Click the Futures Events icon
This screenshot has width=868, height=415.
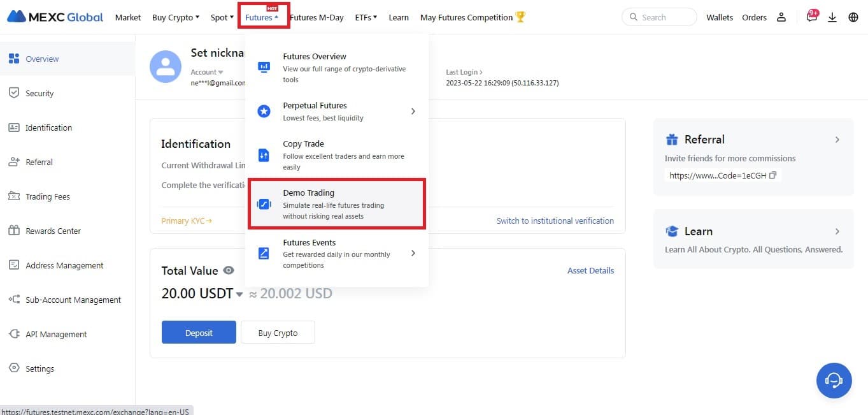[x=264, y=253]
